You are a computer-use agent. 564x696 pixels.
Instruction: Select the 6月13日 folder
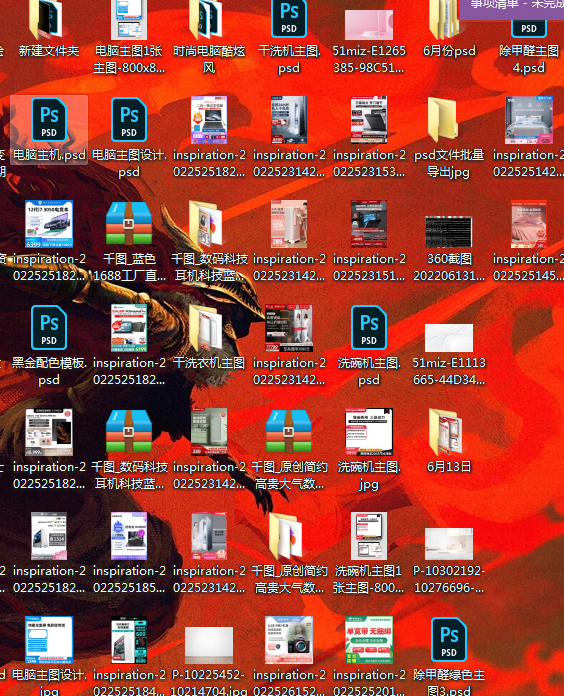pos(446,431)
